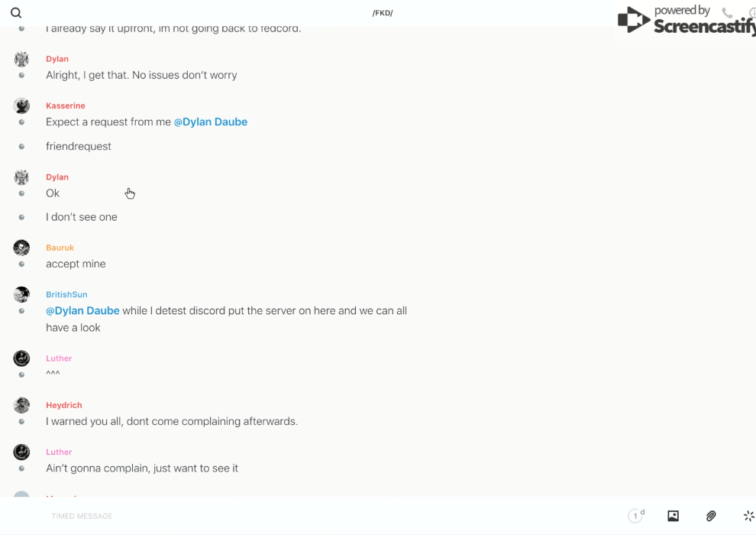Click the @Dylan Daube mention in BritishSun's message
756x535 pixels.
[x=82, y=310]
